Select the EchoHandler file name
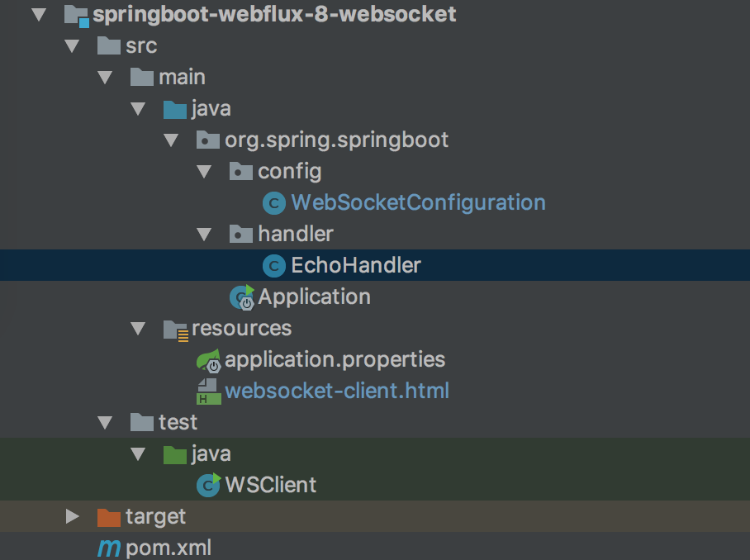Screen dimensions: 750x560 pos(356,266)
